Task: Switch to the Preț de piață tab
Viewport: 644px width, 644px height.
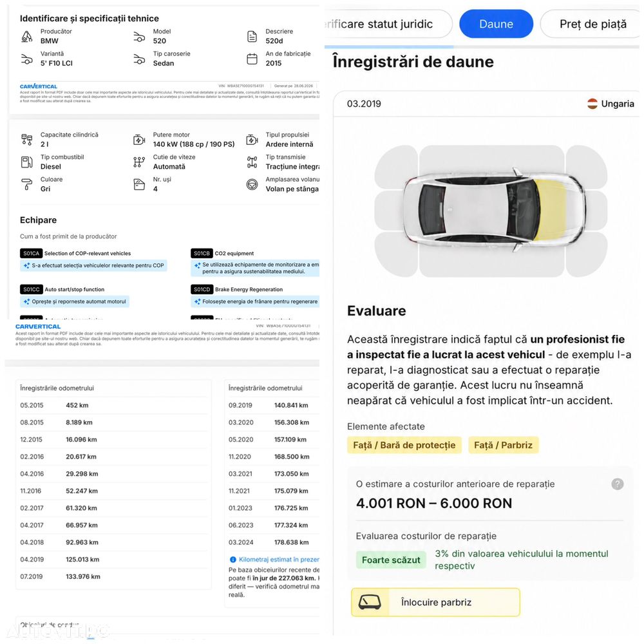Action: (x=592, y=24)
